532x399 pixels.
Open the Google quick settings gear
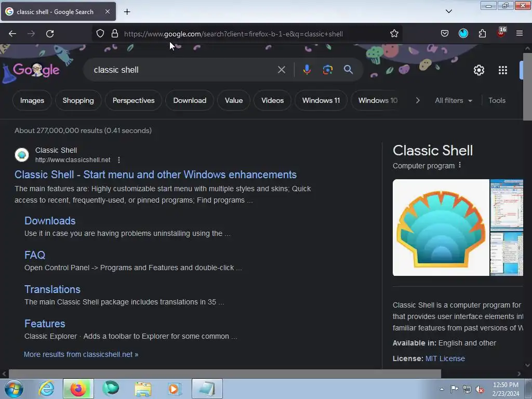[x=478, y=70]
